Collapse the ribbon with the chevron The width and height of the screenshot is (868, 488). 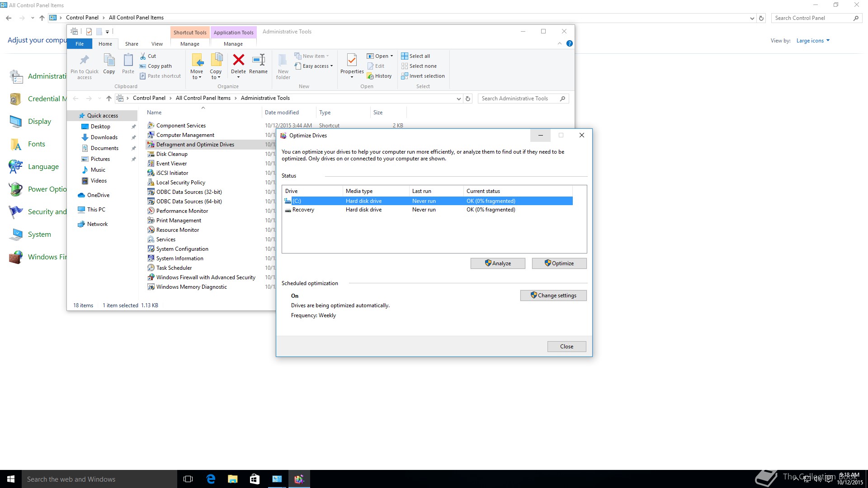pyautogui.click(x=560, y=43)
